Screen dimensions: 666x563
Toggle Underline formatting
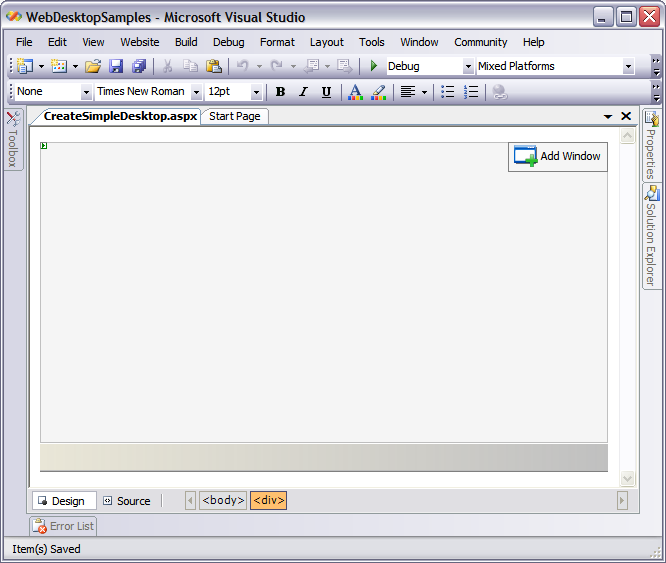click(x=326, y=92)
